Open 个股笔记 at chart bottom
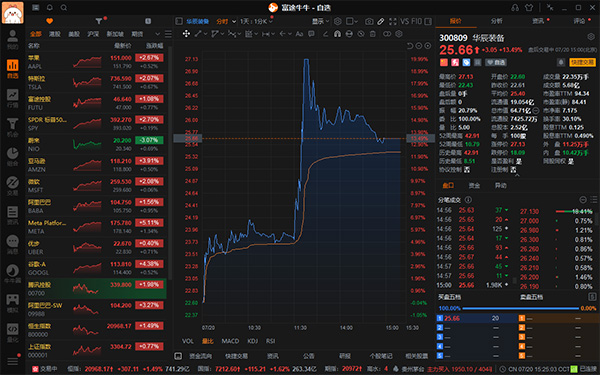 (x=381, y=356)
